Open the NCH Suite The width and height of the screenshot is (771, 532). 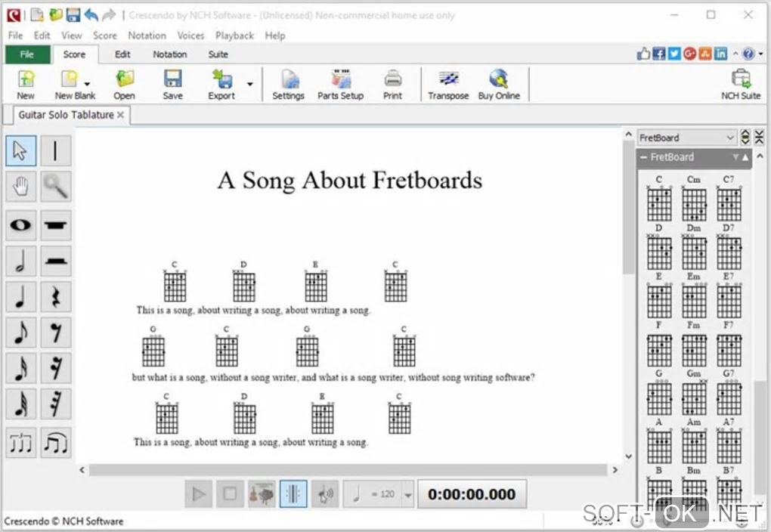click(x=741, y=85)
